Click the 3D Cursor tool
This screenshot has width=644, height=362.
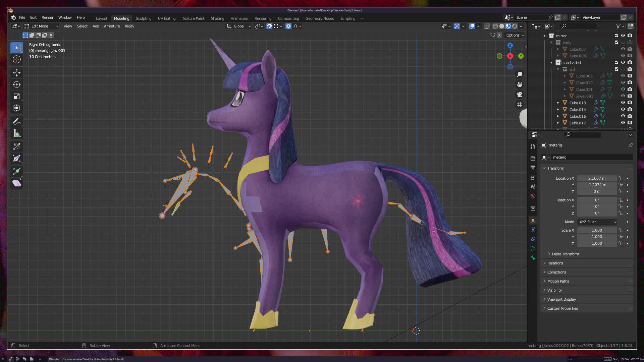16,60
